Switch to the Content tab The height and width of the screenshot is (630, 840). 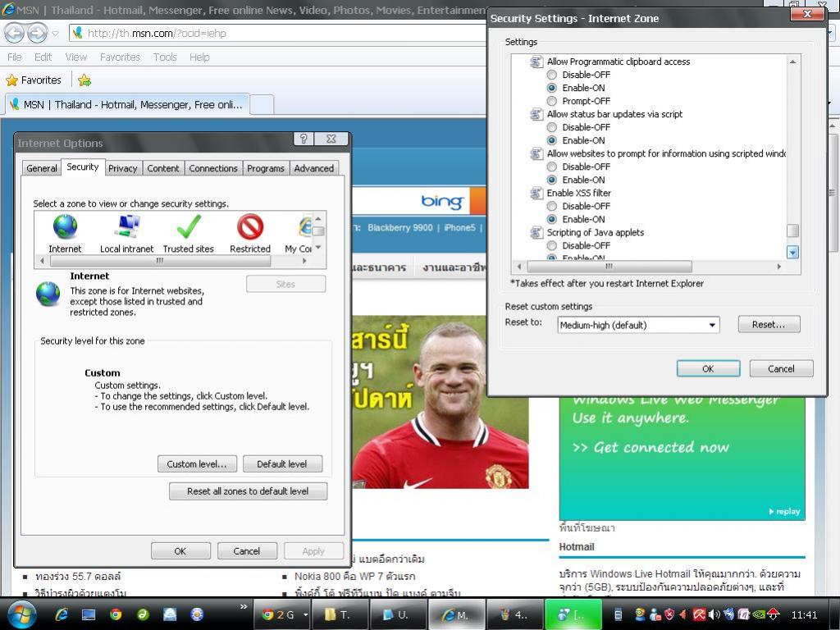coord(163,168)
